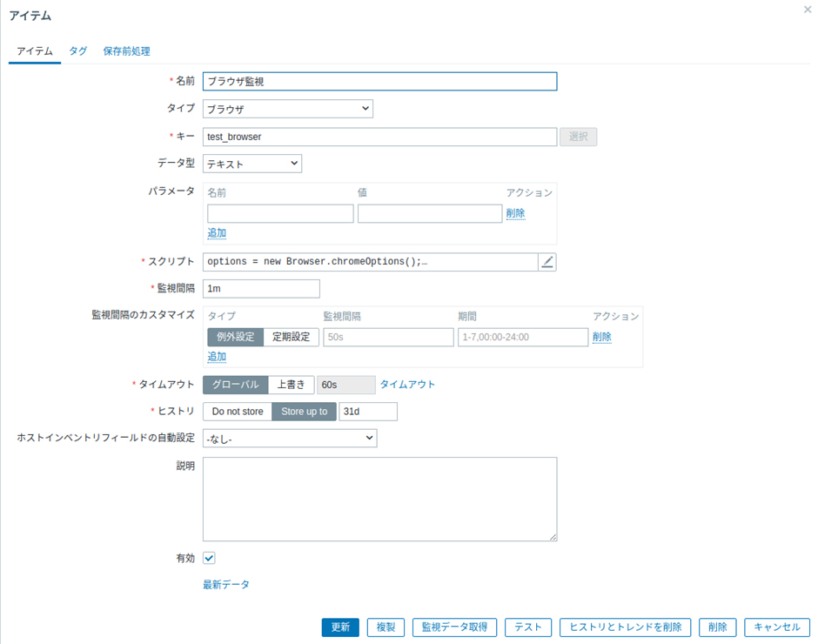Click 追加 link under parameters
The height and width of the screenshot is (644, 818).
217,233
